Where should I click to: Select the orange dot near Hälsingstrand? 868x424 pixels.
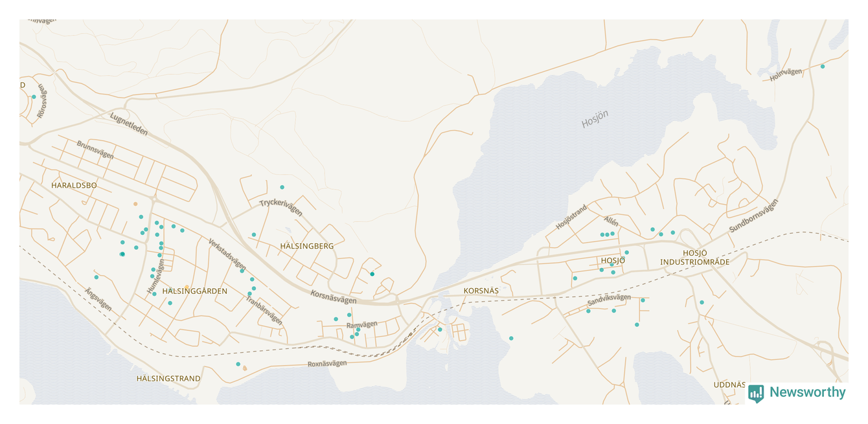point(244,368)
